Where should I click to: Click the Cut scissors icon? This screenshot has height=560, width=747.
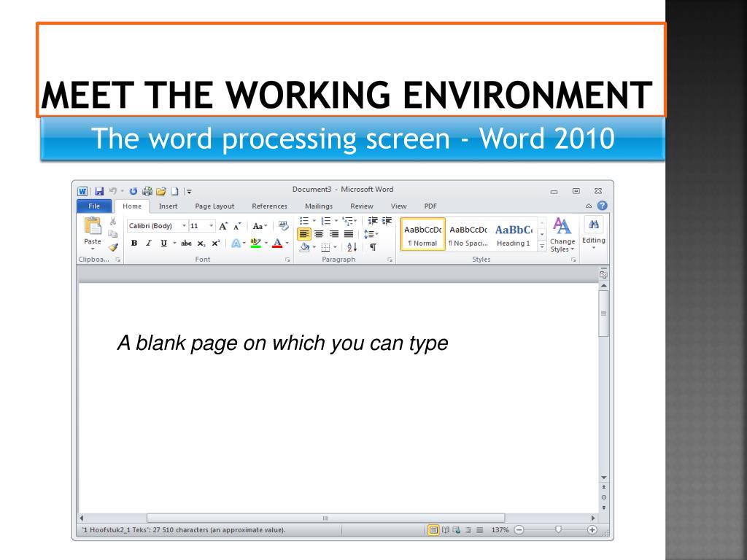pos(113,221)
